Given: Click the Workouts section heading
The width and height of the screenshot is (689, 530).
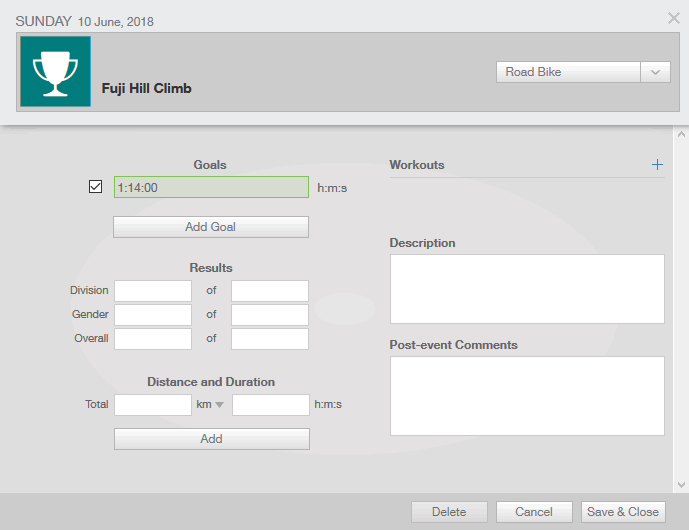Looking at the screenshot, I should [x=417, y=165].
